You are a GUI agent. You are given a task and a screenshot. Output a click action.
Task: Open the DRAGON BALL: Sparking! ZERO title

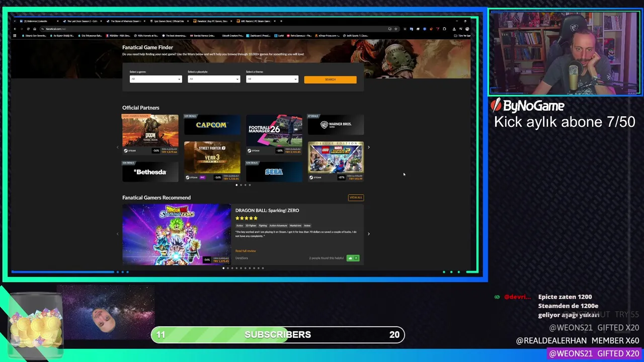[x=267, y=211]
